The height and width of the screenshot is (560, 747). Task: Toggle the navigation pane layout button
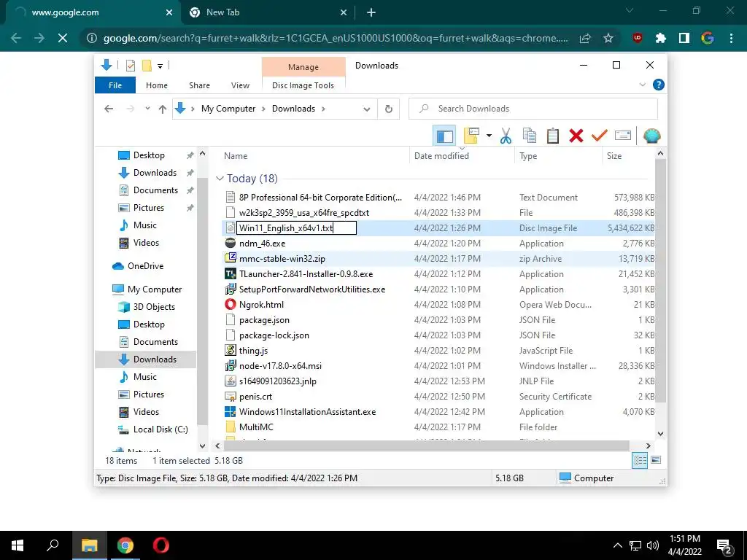point(444,136)
